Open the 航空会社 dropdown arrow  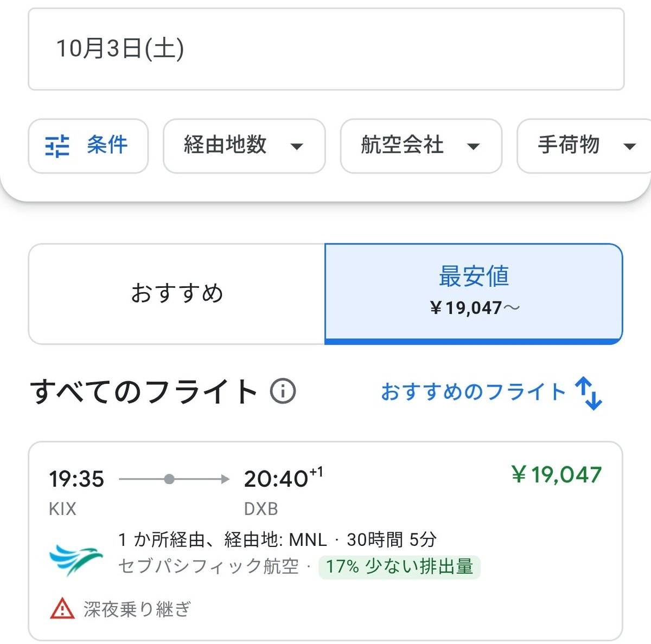coord(474,146)
